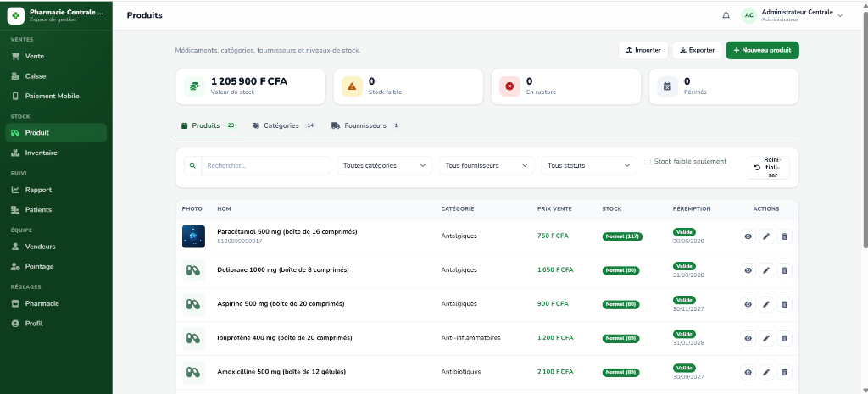This screenshot has height=394, width=868.
Task: Open Inventaire in the sidebar
Action: coord(56,153)
